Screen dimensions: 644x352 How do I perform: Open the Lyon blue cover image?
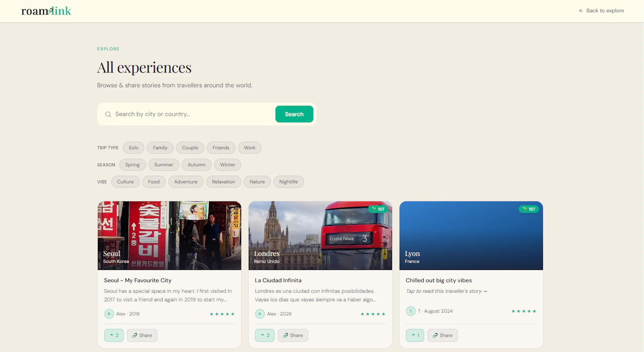[471, 236]
